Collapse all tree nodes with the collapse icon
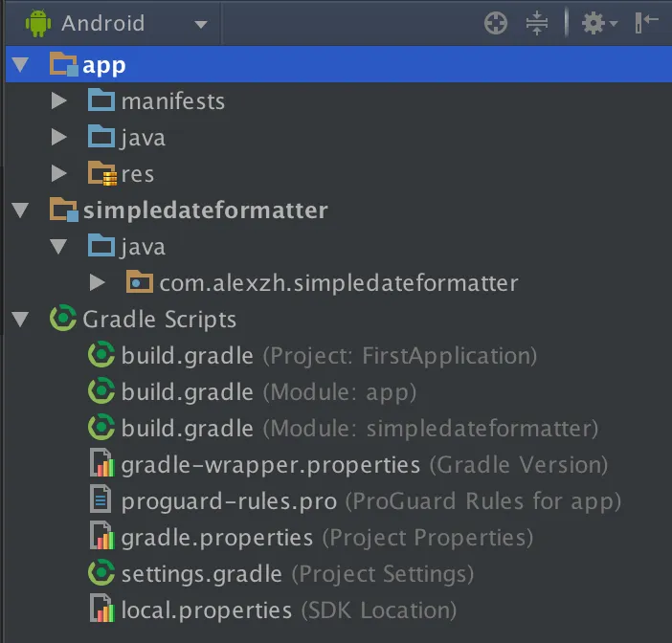Image resolution: width=672 pixels, height=643 pixels. (x=537, y=23)
